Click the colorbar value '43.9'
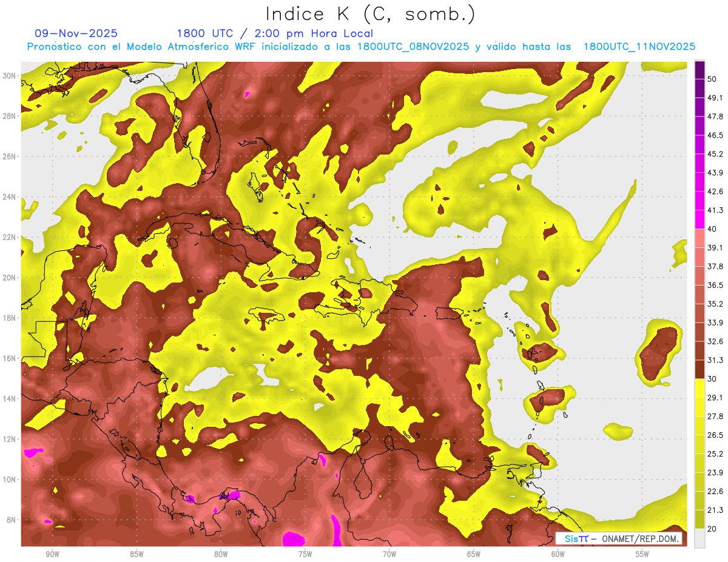Viewport: 728px width, 562px height. [715, 173]
